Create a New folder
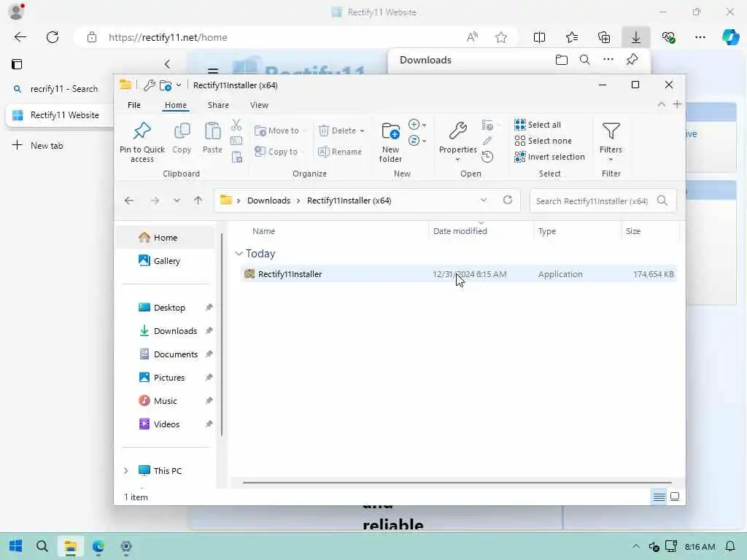 (390, 142)
